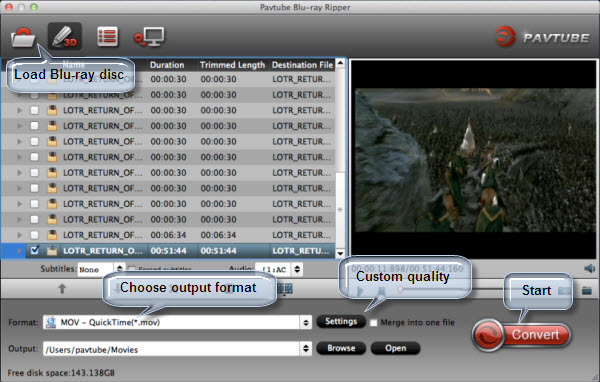Click the Load Blu-ray disc folder icon
The width and height of the screenshot is (600, 382).
tap(23, 38)
